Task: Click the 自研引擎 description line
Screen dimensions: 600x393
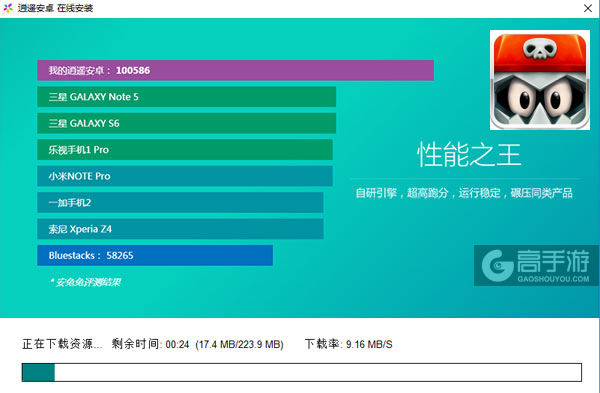Action: point(464,193)
